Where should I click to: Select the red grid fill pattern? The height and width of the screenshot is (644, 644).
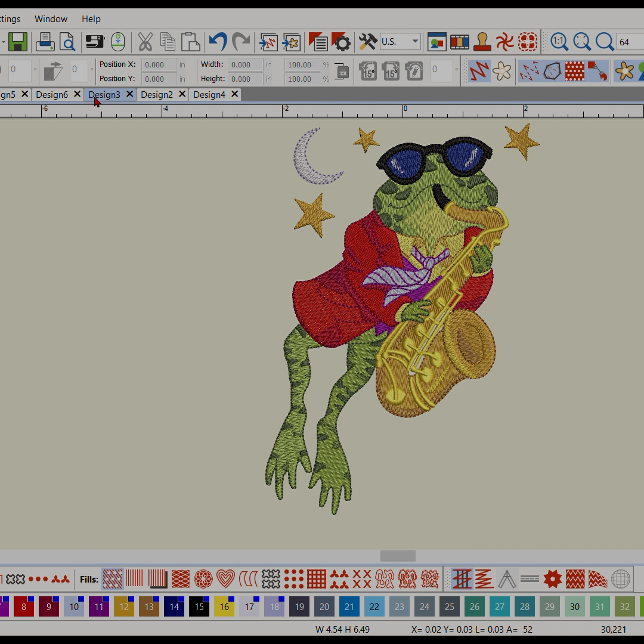pos(317,579)
